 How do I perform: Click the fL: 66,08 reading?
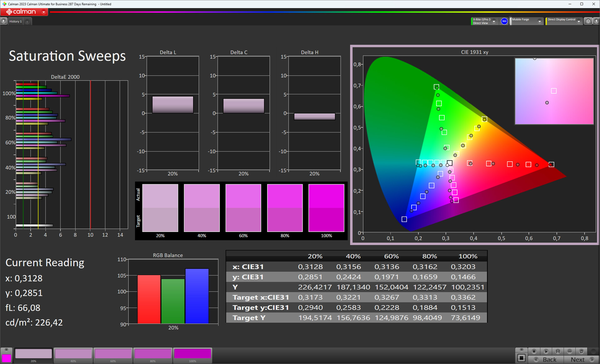(x=23, y=308)
